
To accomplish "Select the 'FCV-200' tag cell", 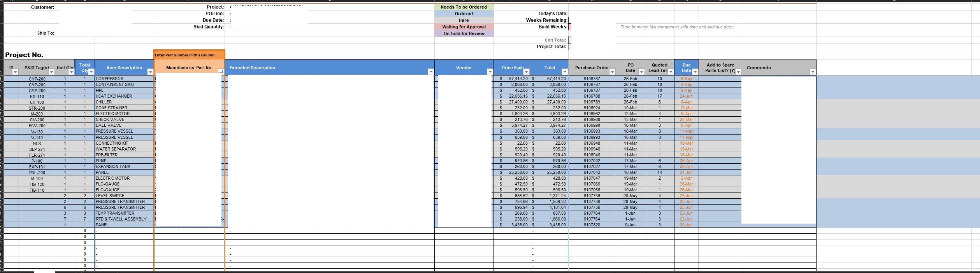I will pos(37,125).
